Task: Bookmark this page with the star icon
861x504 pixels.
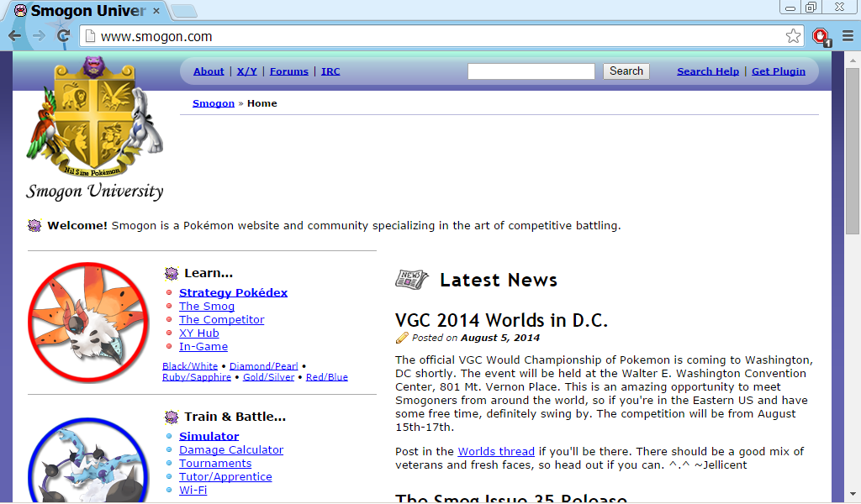Action: (x=793, y=36)
